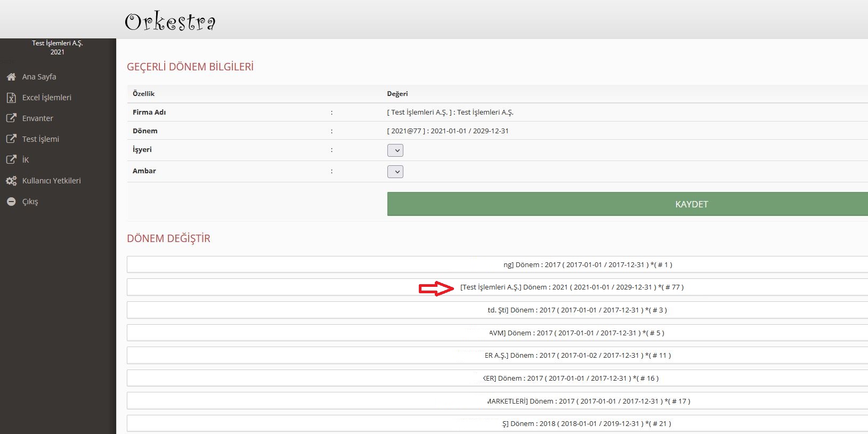Screen dimensions: 868x434
Task: Click the Excel İşlemleri spreadsheet icon
Action: pyautogui.click(x=11, y=98)
